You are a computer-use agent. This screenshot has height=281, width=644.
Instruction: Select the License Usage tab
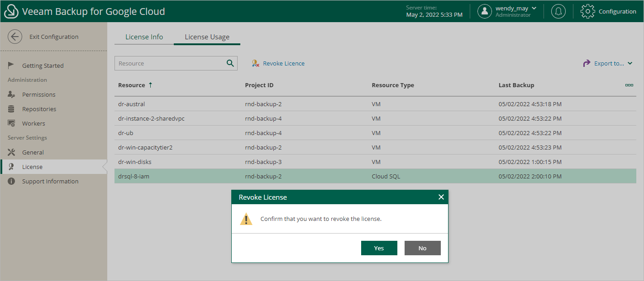click(207, 37)
